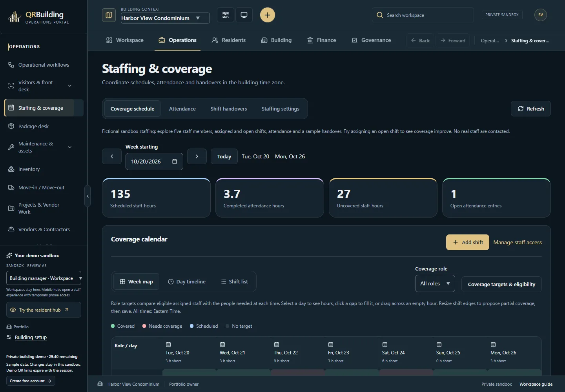Go to next week arrow
565x392 pixels.
197,156
